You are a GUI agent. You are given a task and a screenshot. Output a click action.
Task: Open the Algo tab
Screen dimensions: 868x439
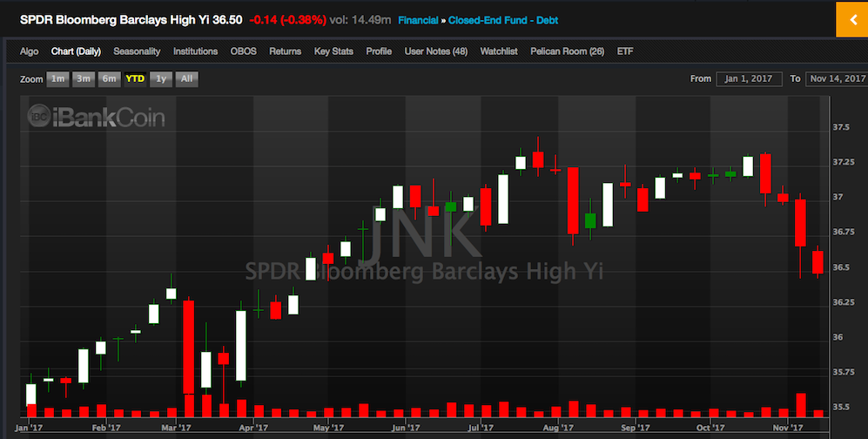(30, 51)
